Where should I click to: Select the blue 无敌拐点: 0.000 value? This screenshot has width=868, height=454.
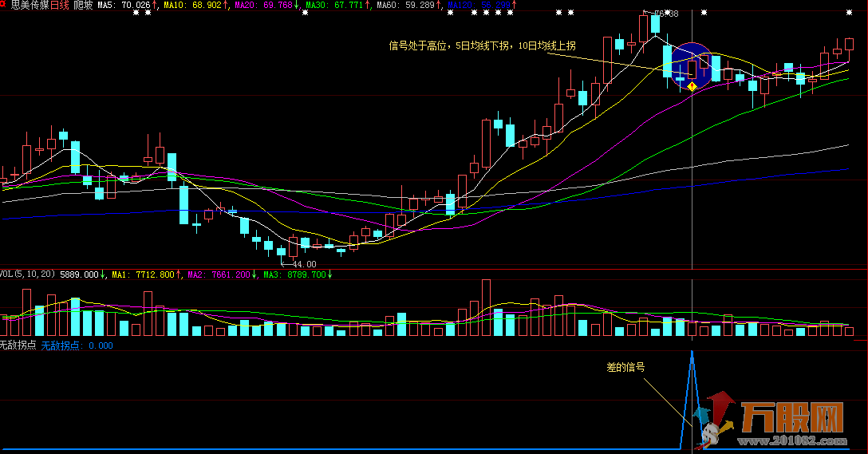tap(77, 345)
